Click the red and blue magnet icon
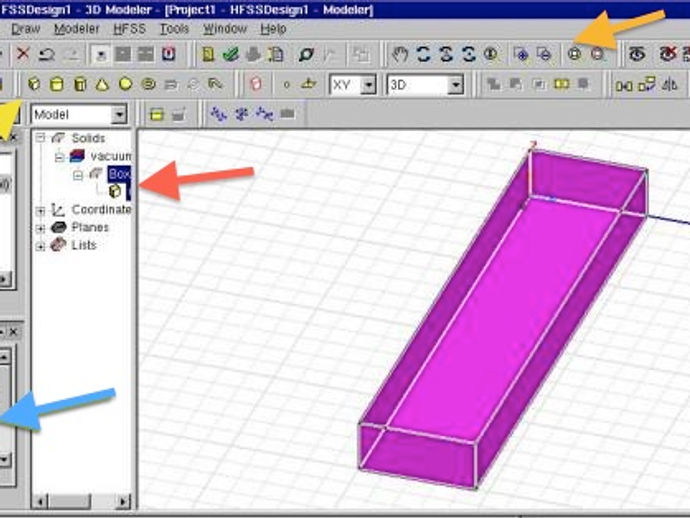The image size is (690, 518). tap(169, 54)
